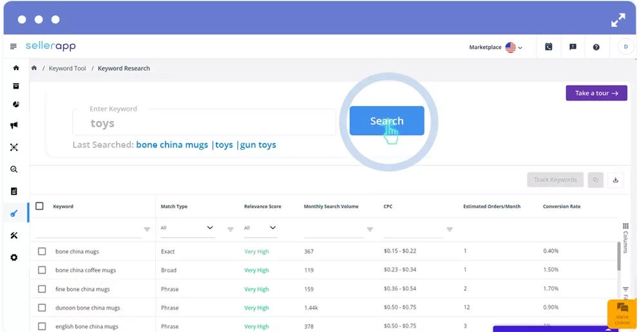Click the table vertical scrollbar
Screen dimensions: 644x332
(618, 257)
